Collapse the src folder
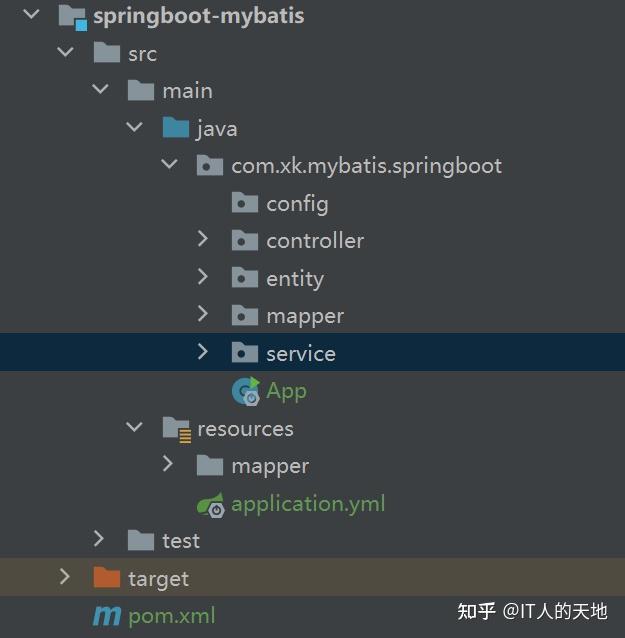The image size is (625, 638). point(66,52)
